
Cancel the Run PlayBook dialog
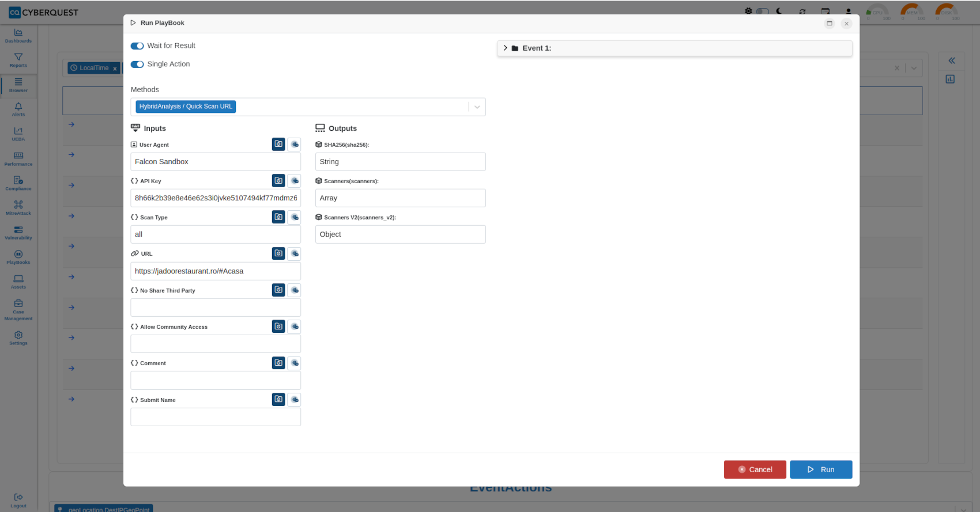(x=755, y=469)
